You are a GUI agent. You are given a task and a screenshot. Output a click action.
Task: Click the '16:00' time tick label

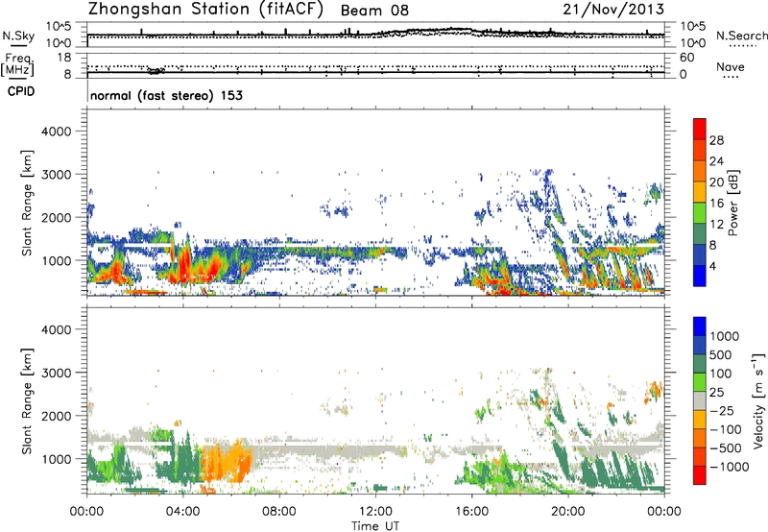click(471, 512)
